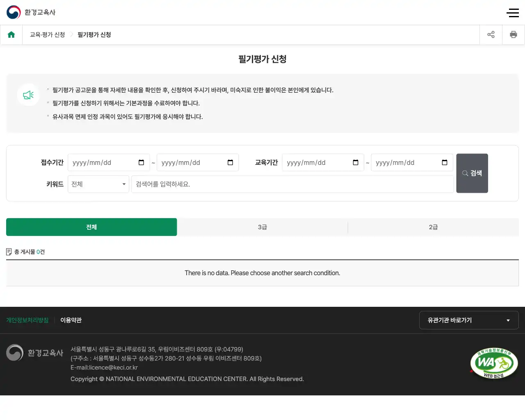This screenshot has width=525, height=420.
Task: Select the 전체 tab
Action: [x=91, y=227]
